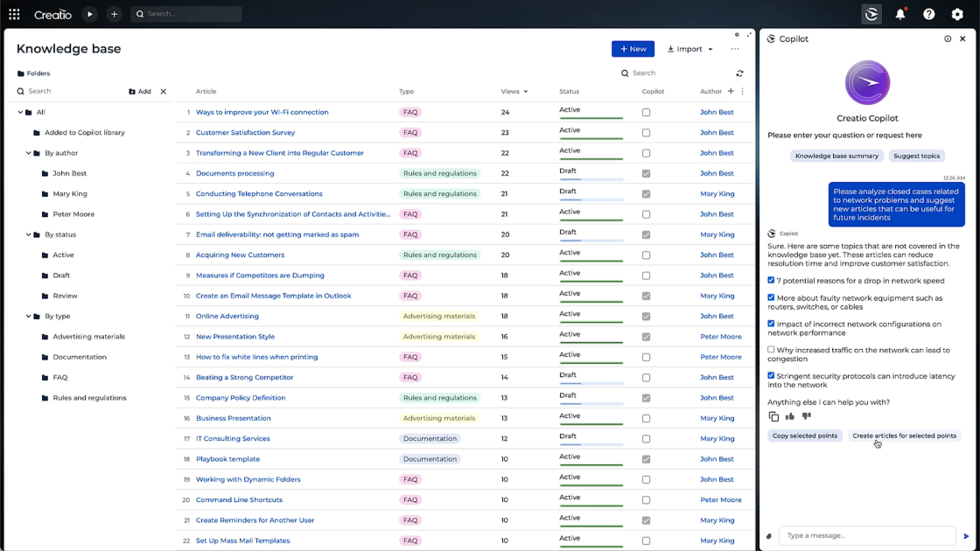Collapse the 'By author' folder

tap(29, 153)
